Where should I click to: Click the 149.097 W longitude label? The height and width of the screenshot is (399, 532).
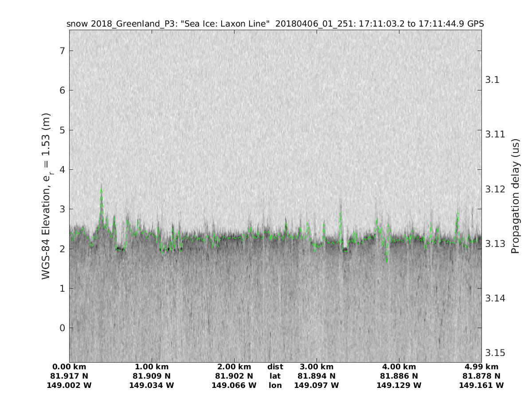[x=317, y=386]
